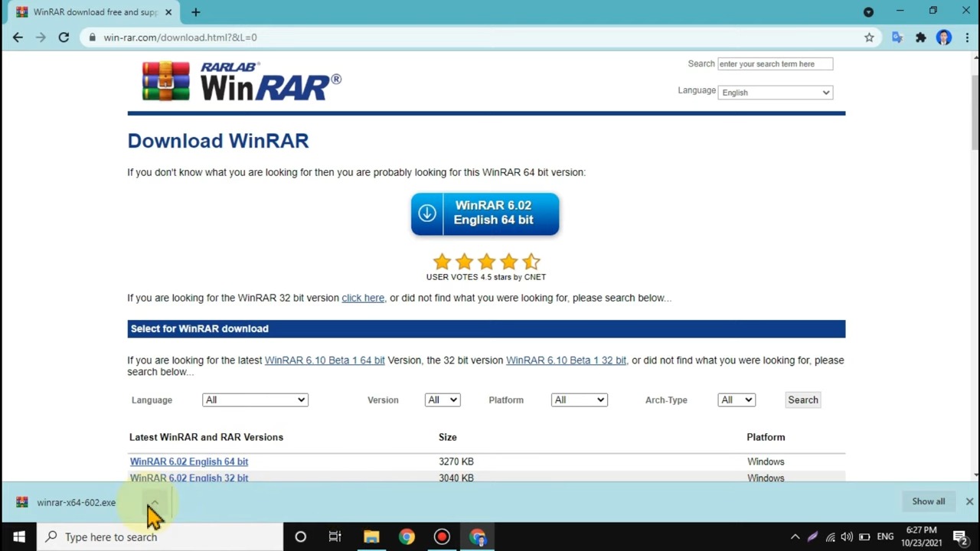Open the battery tray icon
980x551 pixels.
864,536
